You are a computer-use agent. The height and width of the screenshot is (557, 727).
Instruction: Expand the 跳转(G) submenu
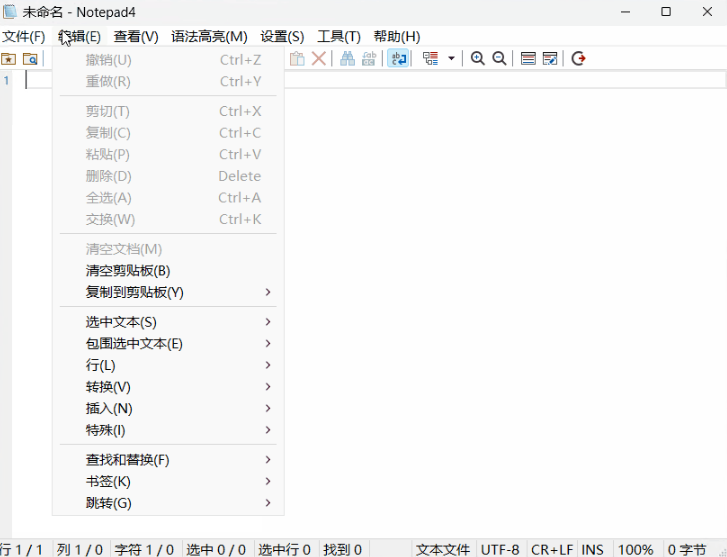click(168, 503)
